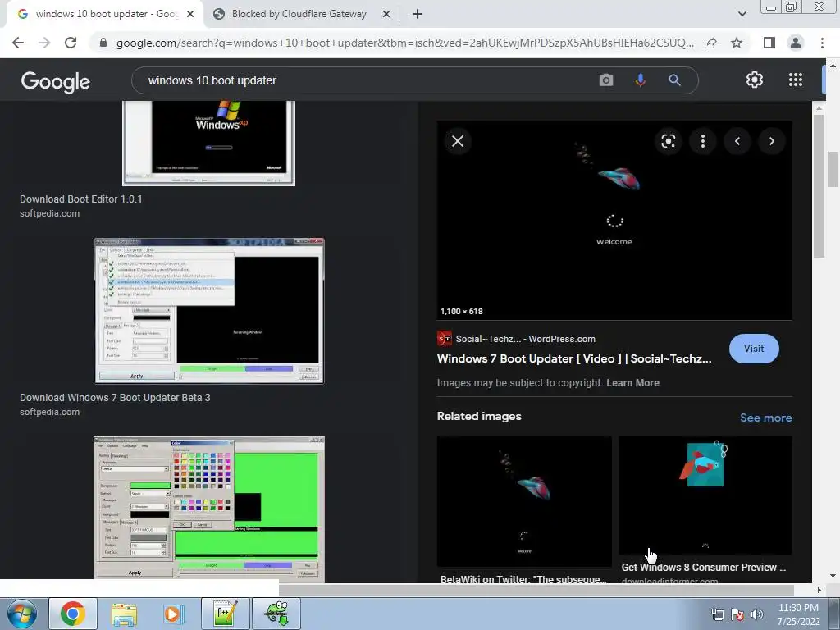Screen dimensions: 840x630
Task: Click the blue magnifier search icon
Action: coord(674,80)
